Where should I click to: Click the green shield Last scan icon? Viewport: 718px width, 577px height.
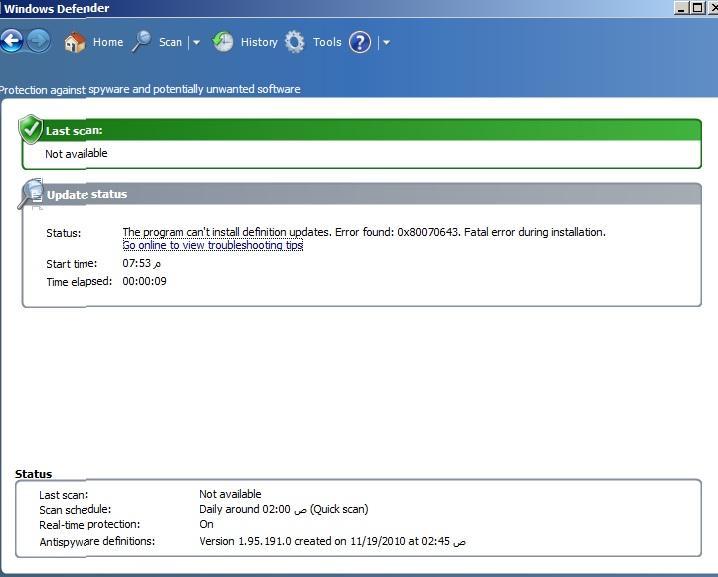click(x=31, y=129)
